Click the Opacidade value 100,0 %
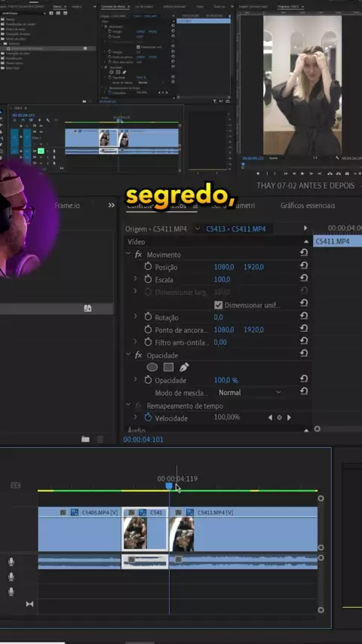Screen dimensions: 362x644 (x=226, y=380)
